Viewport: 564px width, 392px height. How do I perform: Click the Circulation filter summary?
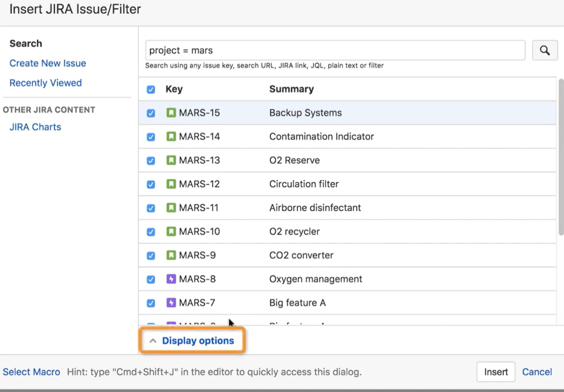click(x=304, y=184)
